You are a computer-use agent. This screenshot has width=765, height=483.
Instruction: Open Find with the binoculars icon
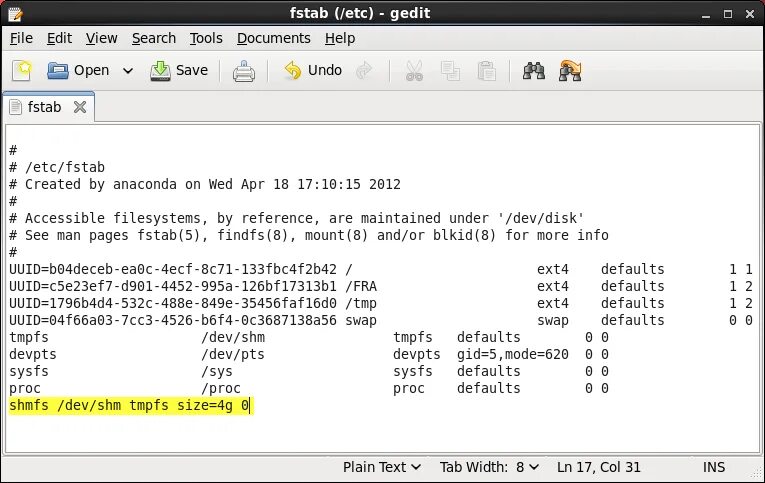click(x=534, y=71)
